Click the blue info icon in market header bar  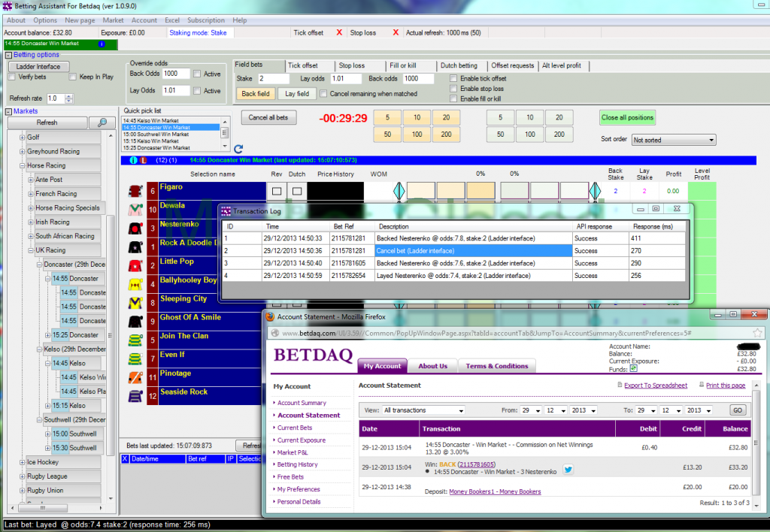coord(133,160)
